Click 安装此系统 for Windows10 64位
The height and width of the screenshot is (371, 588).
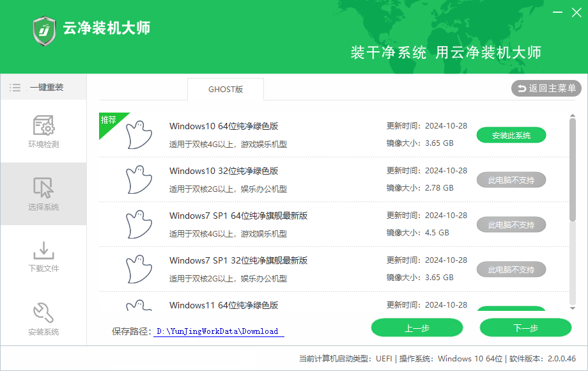point(511,135)
